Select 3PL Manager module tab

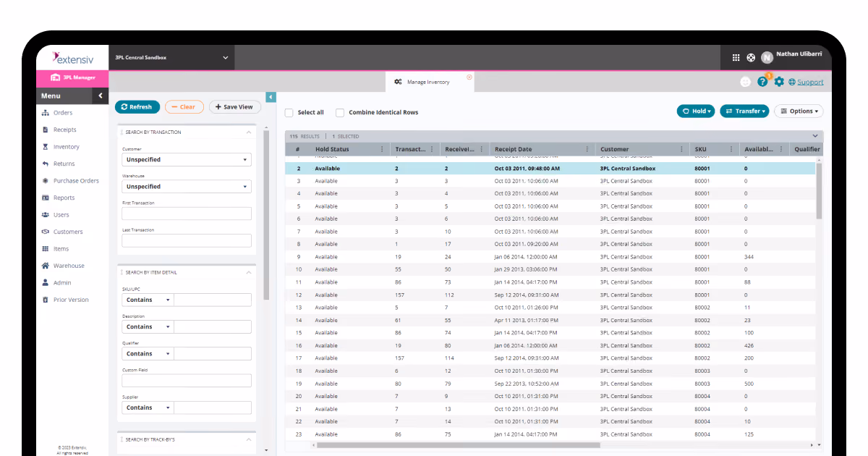tap(72, 77)
